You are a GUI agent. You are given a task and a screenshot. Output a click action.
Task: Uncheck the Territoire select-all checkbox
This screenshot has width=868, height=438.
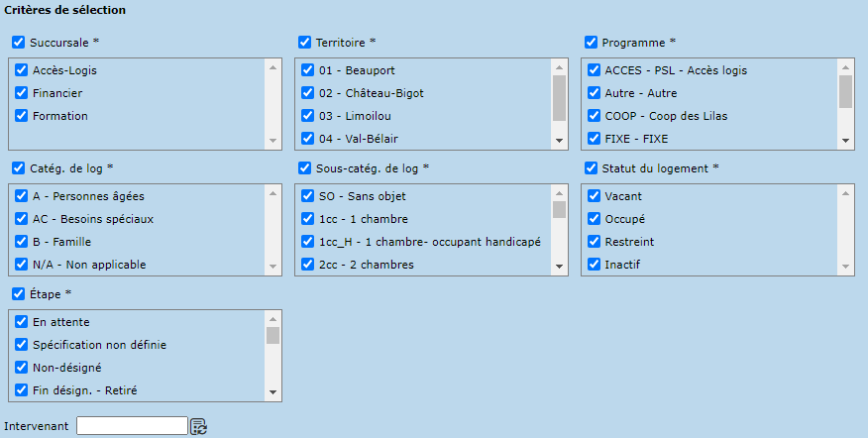coord(305,43)
